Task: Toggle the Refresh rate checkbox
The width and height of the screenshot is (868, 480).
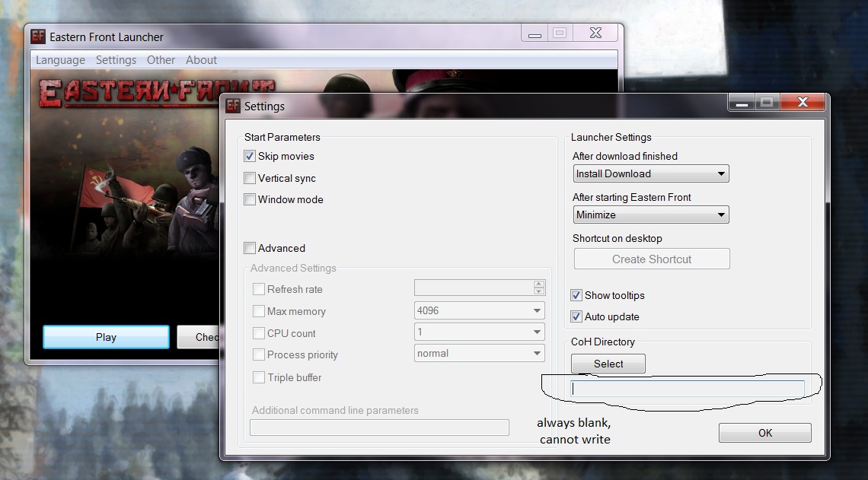Action: (259, 288)
